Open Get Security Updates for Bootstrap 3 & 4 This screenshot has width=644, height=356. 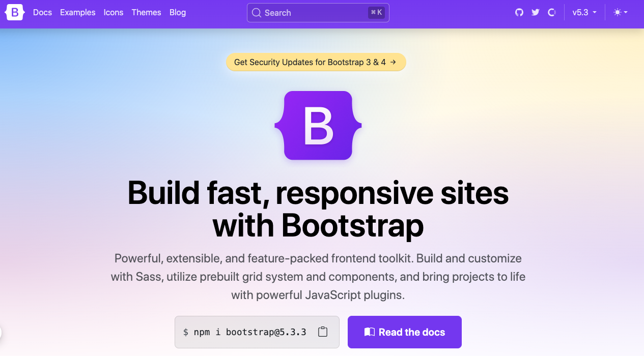316,62
